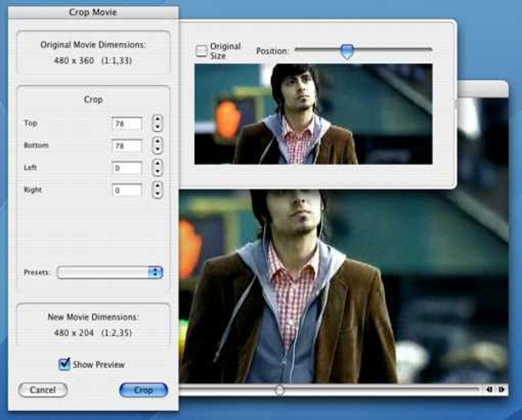The width and height of the screenshot is (522, 420).
Task: Increment the Right crop value
Action: point(157,186)
